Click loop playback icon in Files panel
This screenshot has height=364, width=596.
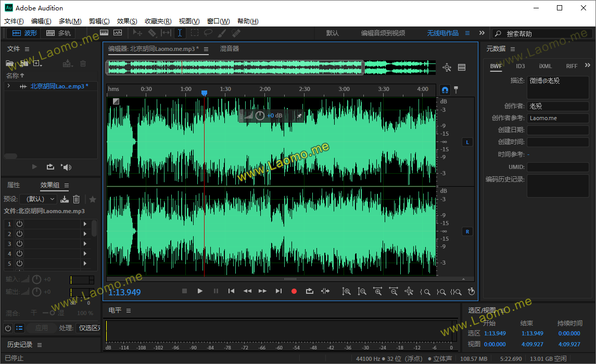(50, 167)
